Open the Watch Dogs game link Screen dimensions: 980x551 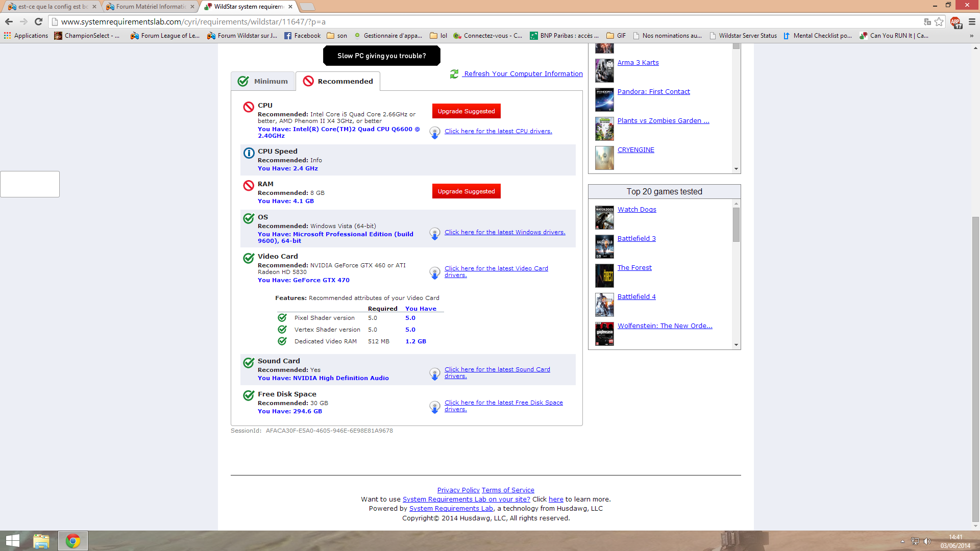tap(636, 209)
